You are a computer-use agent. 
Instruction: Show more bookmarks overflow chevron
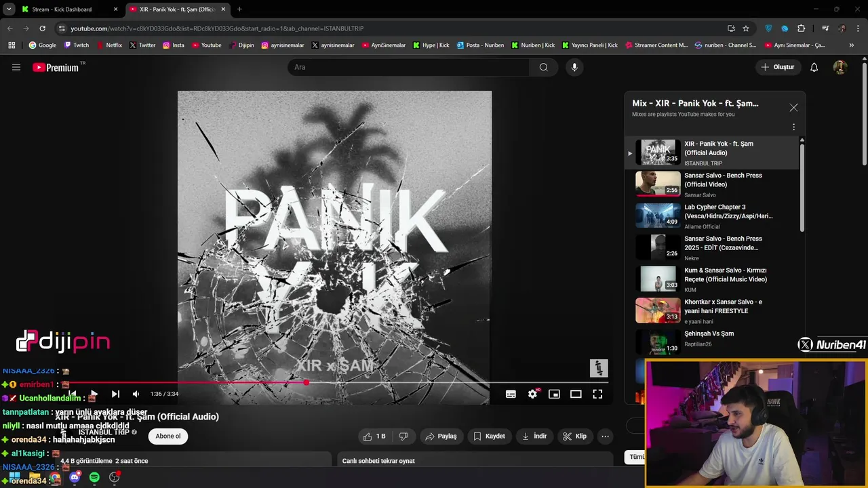[x=852, y=45]
